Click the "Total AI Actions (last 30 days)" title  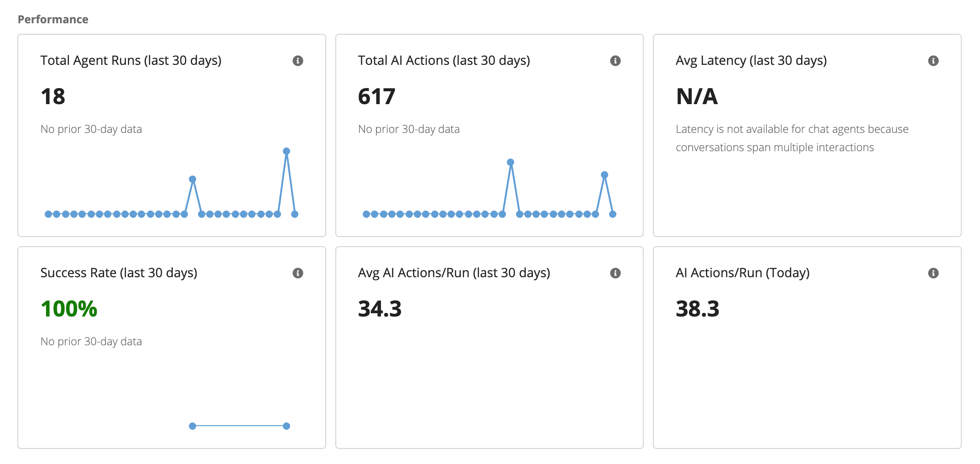pos(444,60)
